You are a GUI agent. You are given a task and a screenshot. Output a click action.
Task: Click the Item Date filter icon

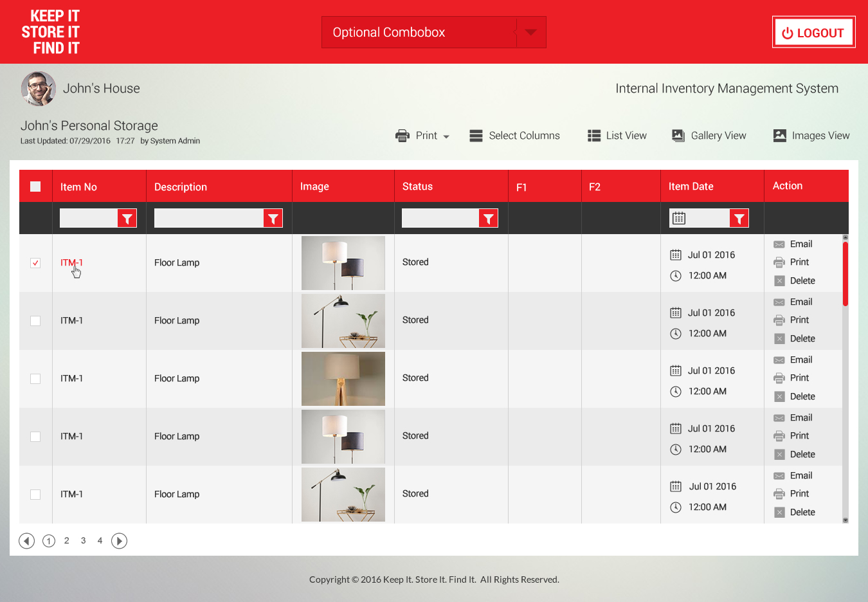click(x=739, y=219)
